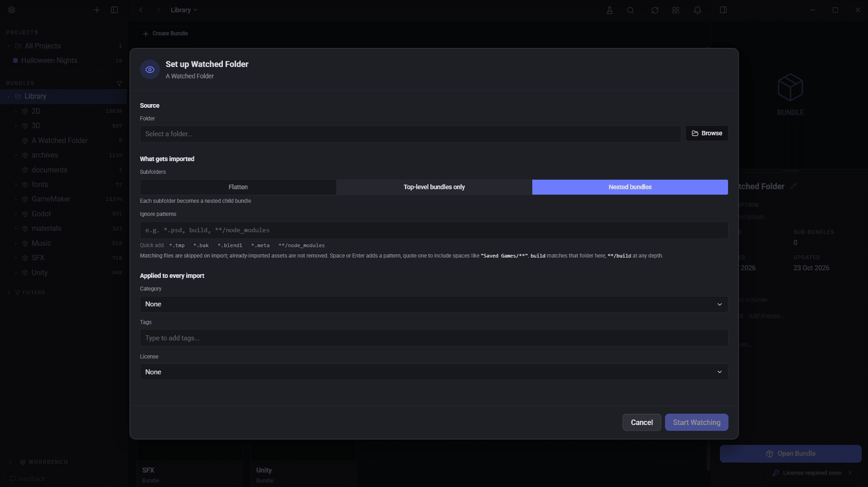
Task: Collapse the Library tree node
Action: pos(9,96)
